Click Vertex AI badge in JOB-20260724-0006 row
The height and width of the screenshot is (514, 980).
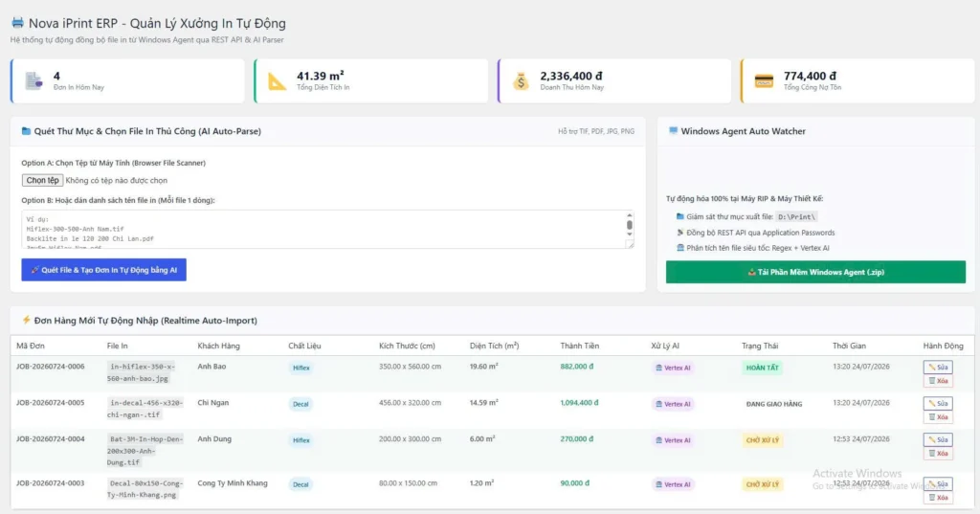coord(673,368)
